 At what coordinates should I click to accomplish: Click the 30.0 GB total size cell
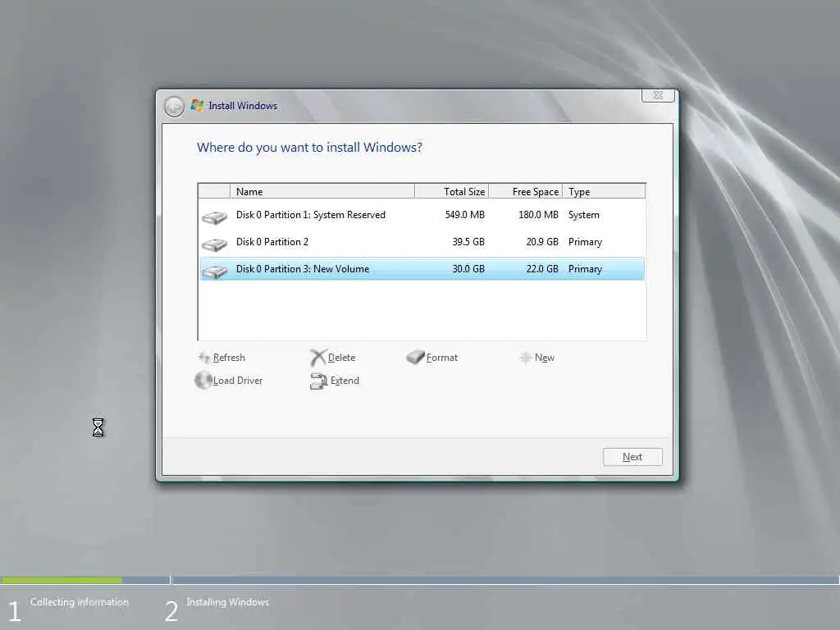pyautogui.click(x=468, y=269)
